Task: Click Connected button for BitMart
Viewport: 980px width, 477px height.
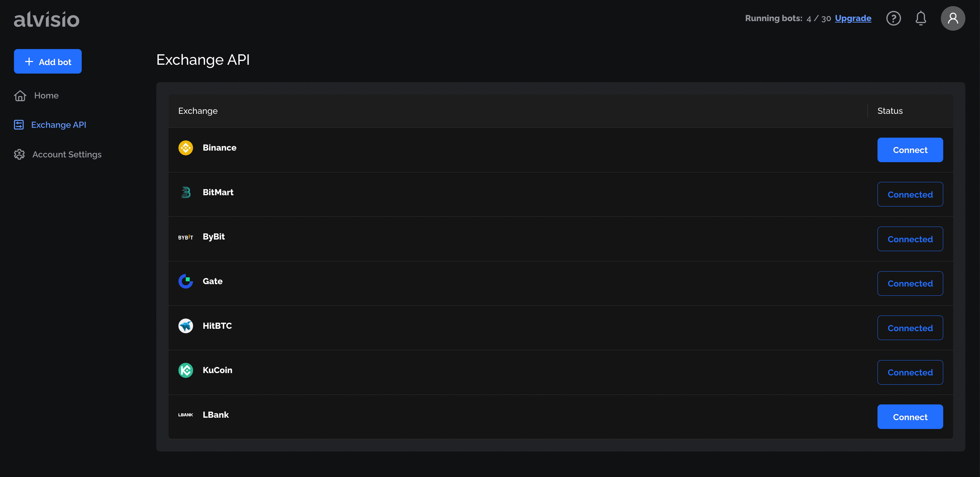Action: (x=910, y=195)
